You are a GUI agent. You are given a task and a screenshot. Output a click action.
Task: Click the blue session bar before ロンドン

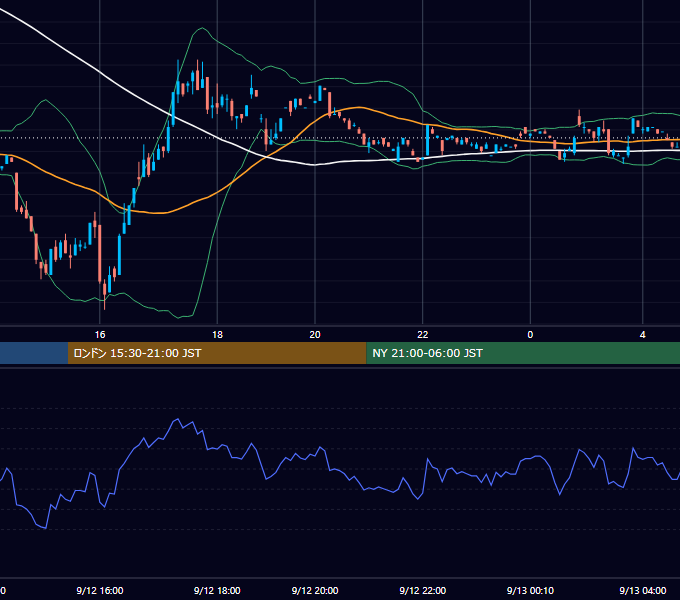[34, 353]
